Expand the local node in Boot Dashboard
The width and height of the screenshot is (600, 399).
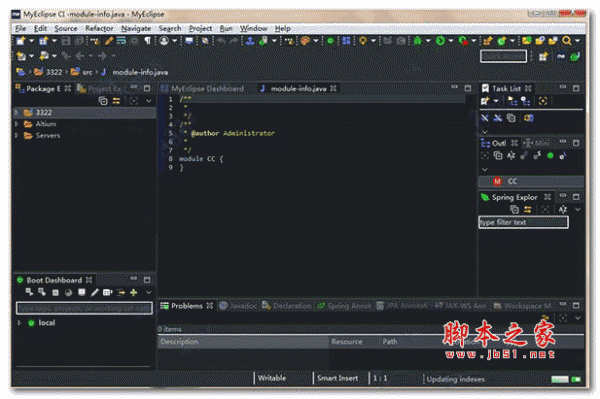[x=19, y=323]
